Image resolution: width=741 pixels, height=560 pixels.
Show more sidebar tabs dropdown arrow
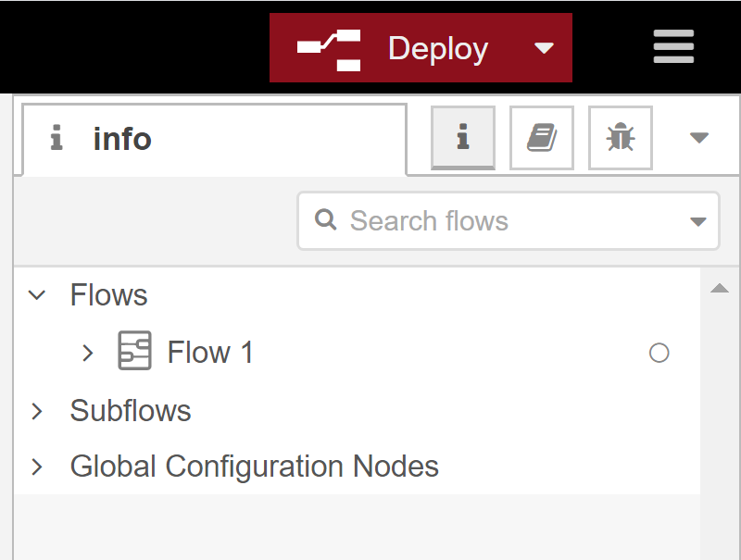699,138
